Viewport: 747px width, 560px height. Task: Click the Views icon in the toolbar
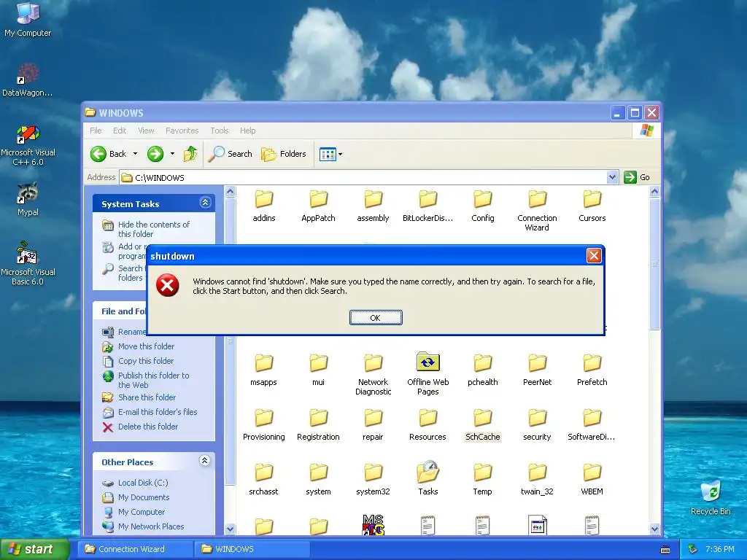coord(328,154)
